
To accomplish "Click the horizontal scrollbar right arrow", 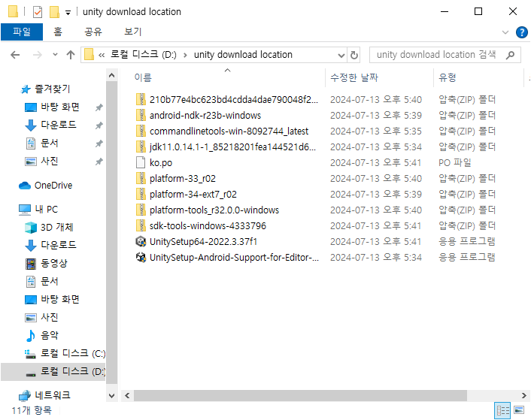I will tap(523, 395).
